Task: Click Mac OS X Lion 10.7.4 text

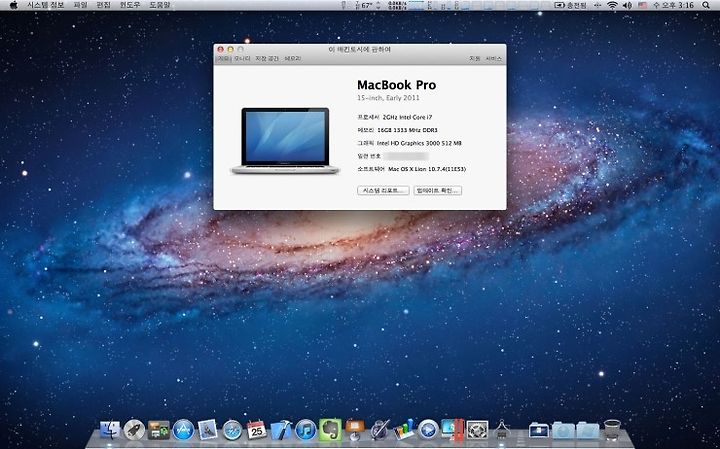Action: (427, 169)
